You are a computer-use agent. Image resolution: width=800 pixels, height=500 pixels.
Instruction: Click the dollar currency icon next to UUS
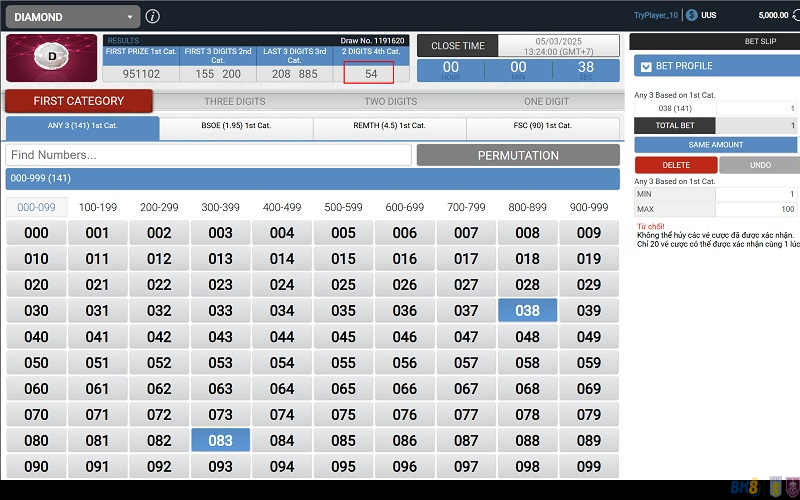point(691,16)
